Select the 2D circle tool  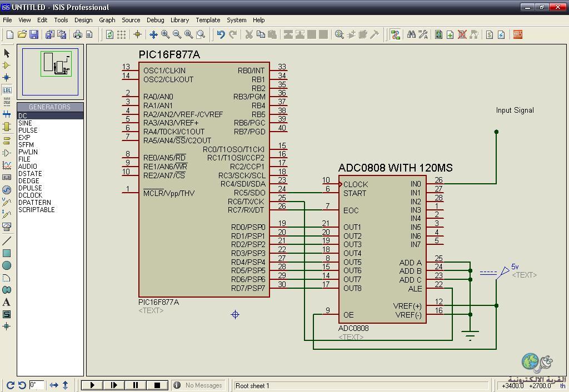click(7, 265)
